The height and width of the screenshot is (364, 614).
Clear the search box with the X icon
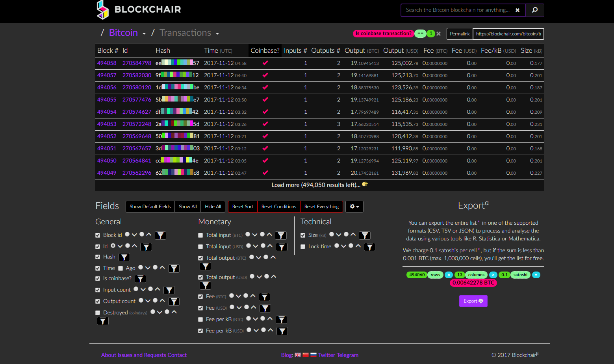(x=518, y=10)
